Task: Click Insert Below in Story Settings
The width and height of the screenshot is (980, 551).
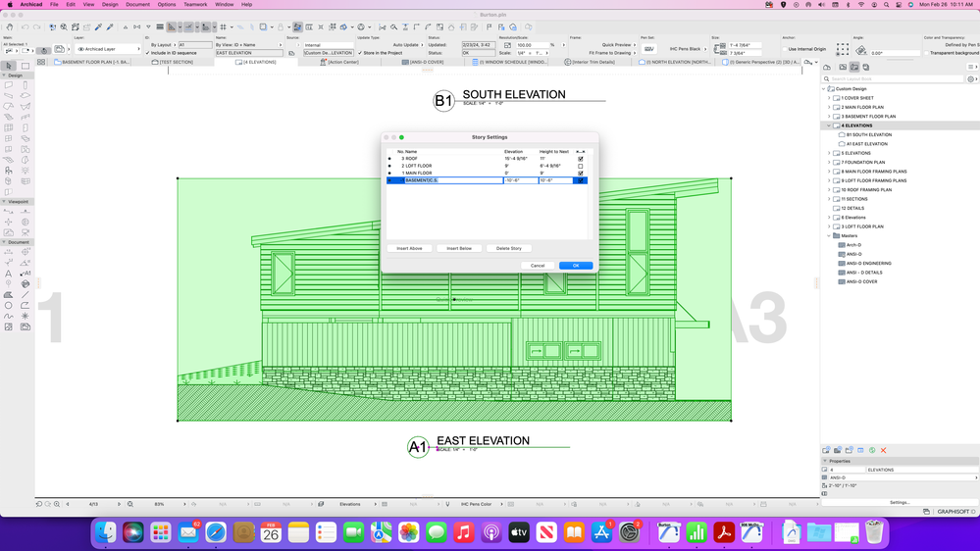Action: 459,249
